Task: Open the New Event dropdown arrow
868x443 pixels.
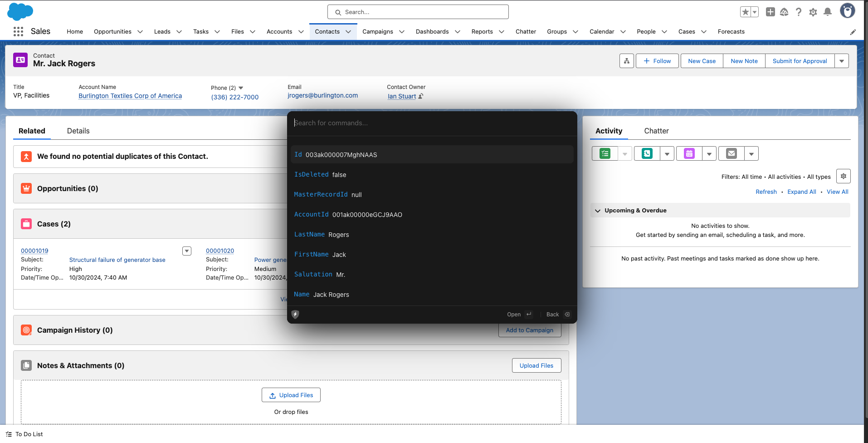Action: click(x=709, y=154)
